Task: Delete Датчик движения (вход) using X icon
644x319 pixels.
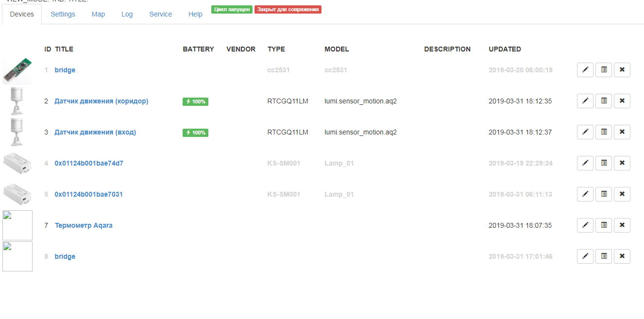Action: [622, 132]
